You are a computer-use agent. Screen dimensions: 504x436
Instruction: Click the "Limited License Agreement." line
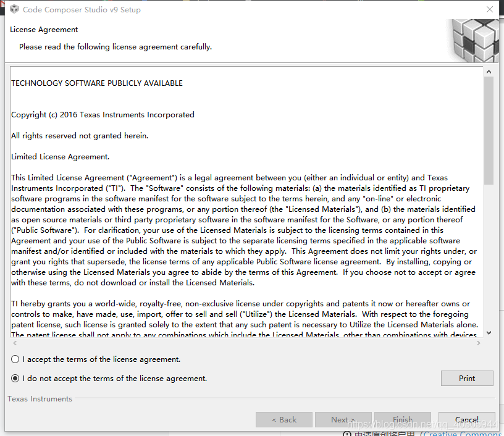[x=61, y=157]
